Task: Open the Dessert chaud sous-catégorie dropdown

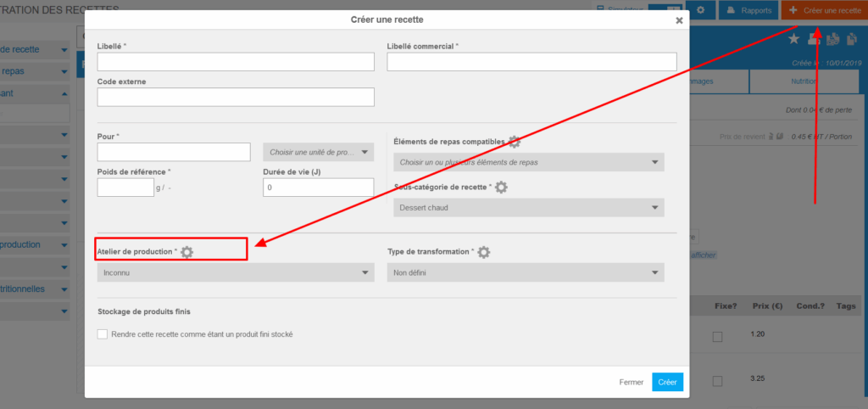Action: (x=526, y=208)
